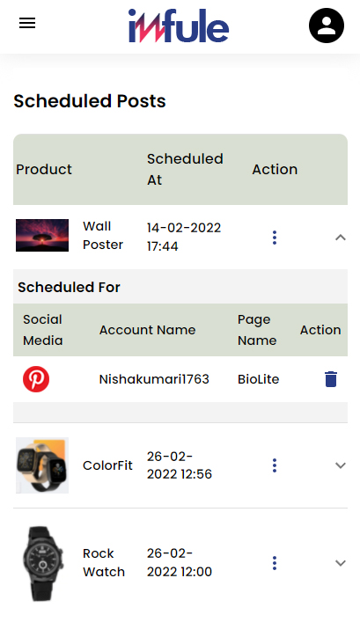This screenshot has height=644, width=360.
Task: Expand the Rock Watch scheduled post row
Action: coord(341,563)
